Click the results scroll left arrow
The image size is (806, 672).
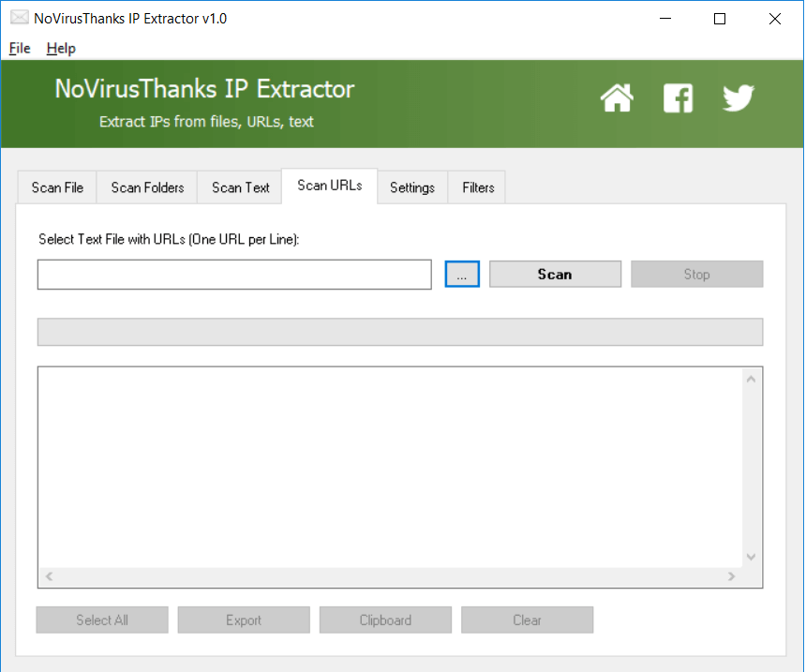click(50, 576)
